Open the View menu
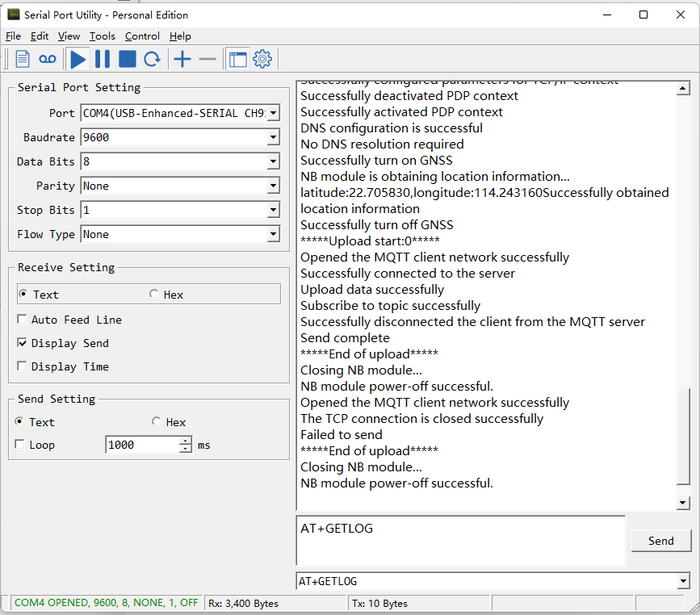This screenshot has width=700, height=615. 69,36
